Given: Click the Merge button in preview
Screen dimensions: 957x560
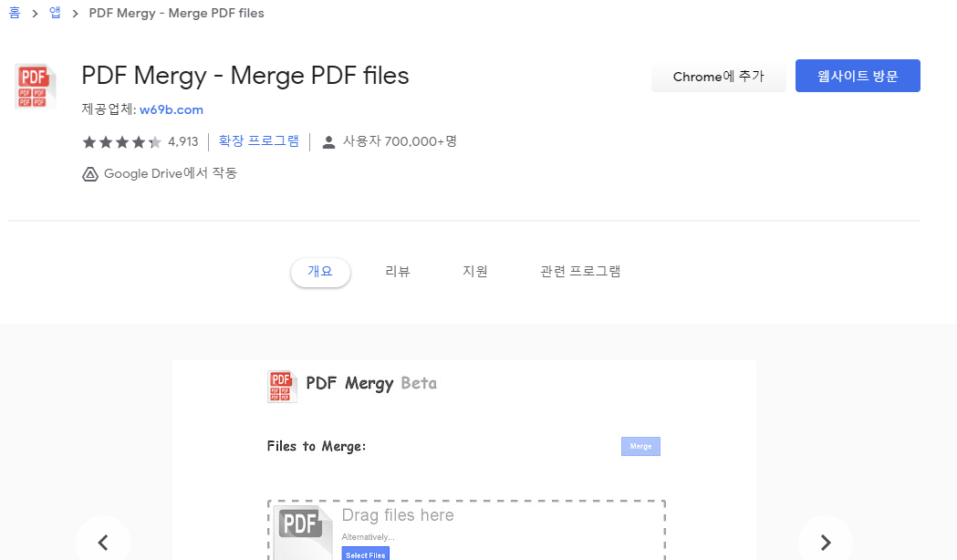Looking at the screenshot, I should click(640, 447).
